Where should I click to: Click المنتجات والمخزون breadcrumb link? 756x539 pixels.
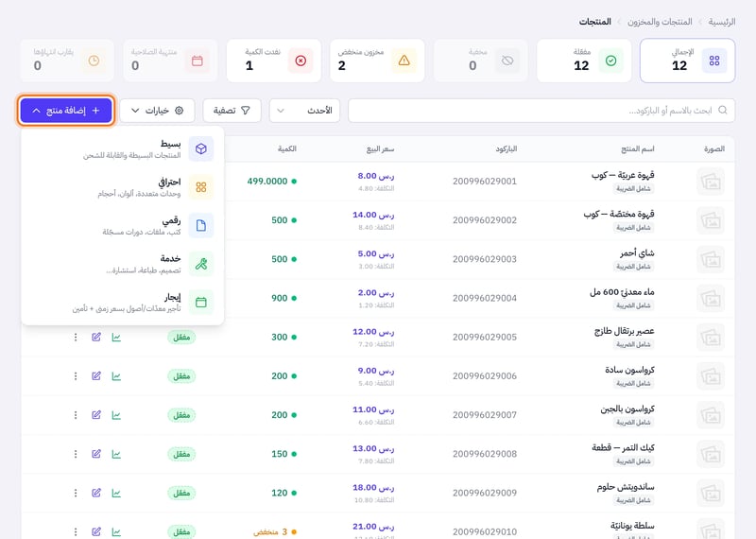point(660,22)
